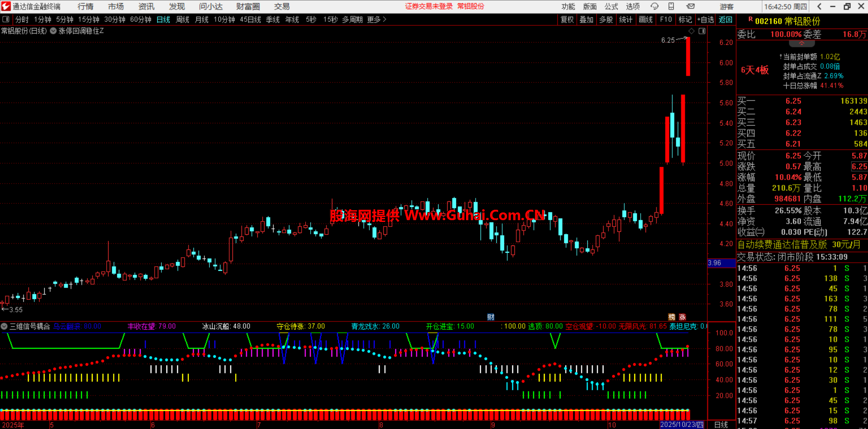Open dropdown beside 三维信号耦合 indicator
This screenshot has height=429, width=868.
4,326
